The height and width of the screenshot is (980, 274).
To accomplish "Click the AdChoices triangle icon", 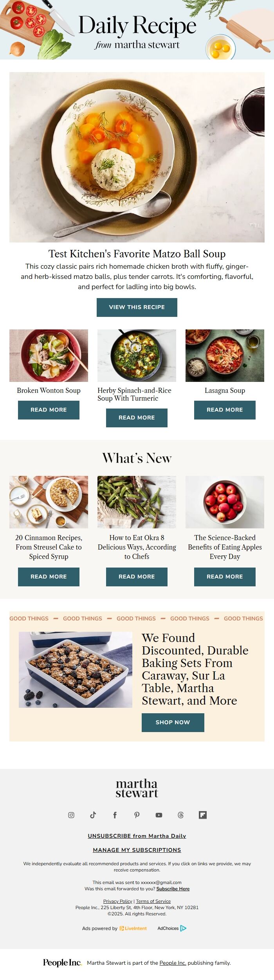I will (183, 928).
